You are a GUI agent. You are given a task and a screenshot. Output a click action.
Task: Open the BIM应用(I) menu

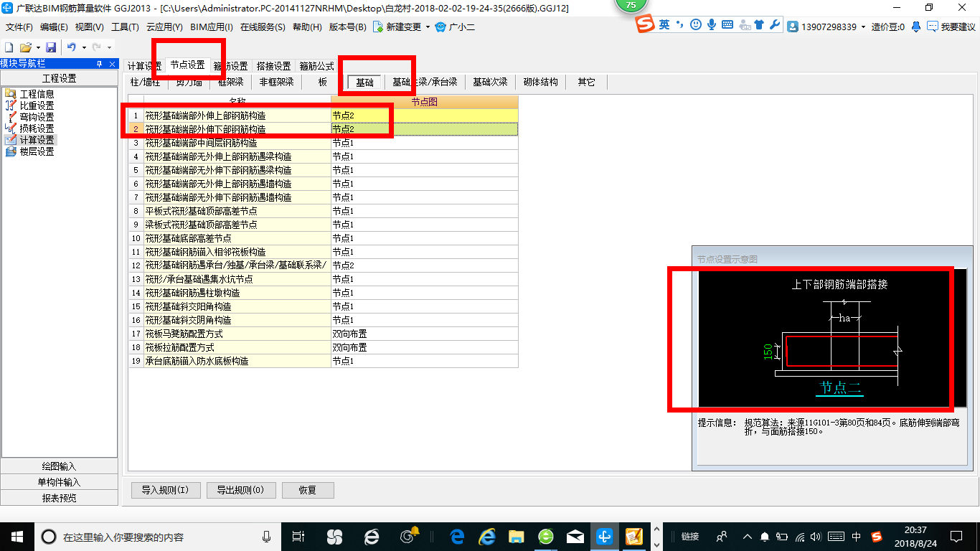point(212,27)
